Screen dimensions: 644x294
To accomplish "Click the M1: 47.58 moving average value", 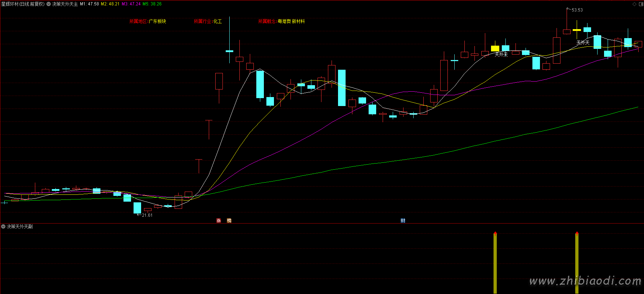I will coord(89,4).
